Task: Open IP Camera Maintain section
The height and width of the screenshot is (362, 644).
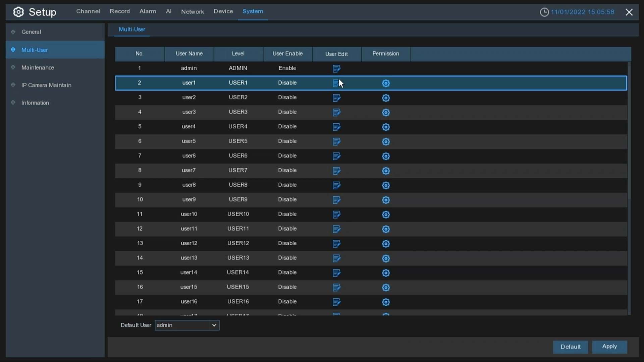Action: (x=46, y=85)
